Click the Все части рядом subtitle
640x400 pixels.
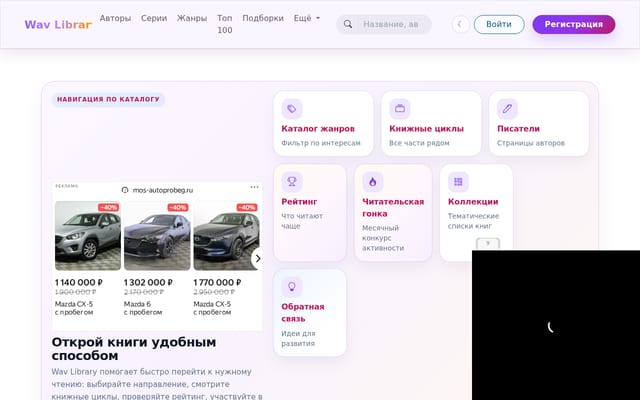point(419,143)
